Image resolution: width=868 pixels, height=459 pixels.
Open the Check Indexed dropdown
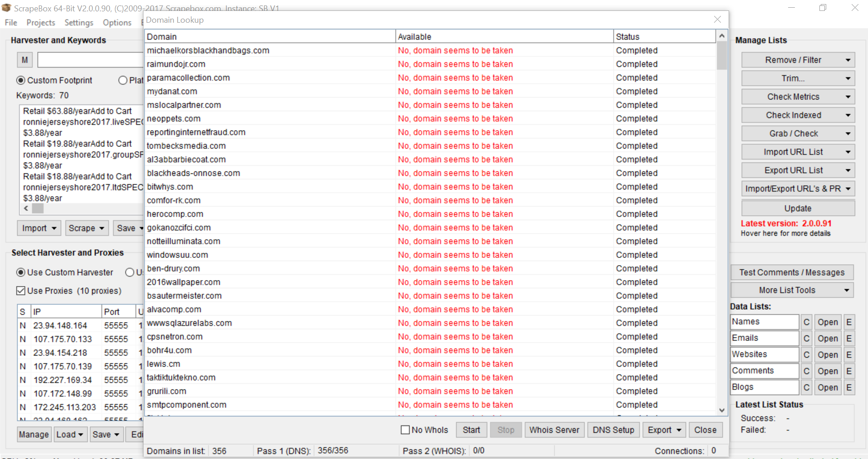798,115
